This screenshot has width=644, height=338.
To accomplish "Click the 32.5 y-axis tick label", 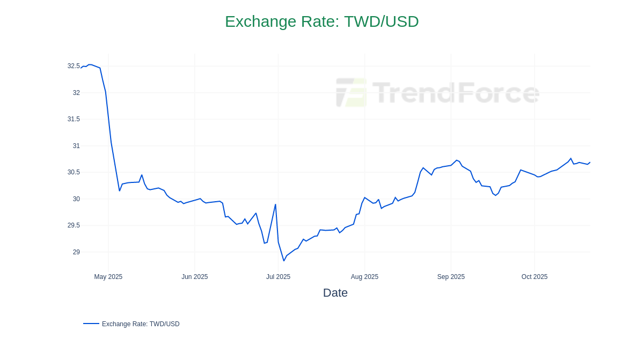I will click(74, 66).
